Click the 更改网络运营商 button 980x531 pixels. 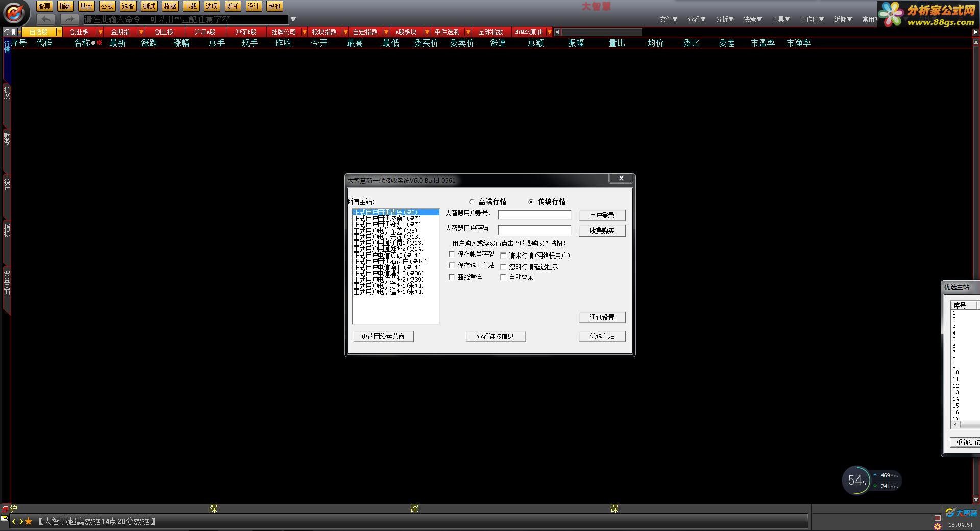point(383,336)
